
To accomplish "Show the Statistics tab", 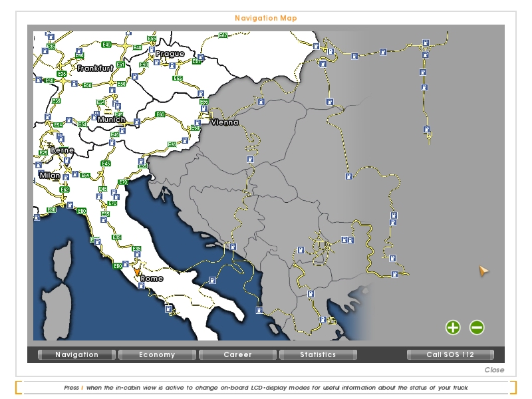I will (x=318, y=354).
